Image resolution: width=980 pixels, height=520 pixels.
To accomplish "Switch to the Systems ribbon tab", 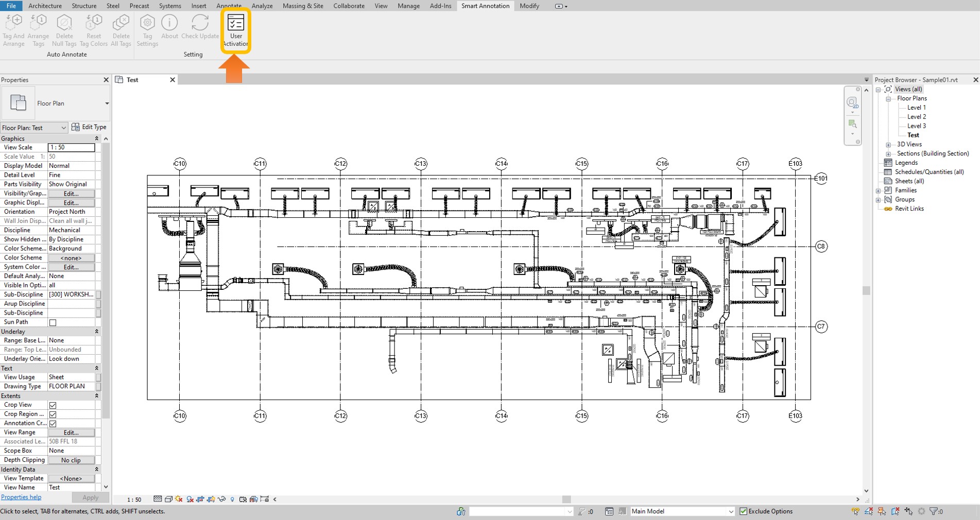I will [x=170, y=6].
